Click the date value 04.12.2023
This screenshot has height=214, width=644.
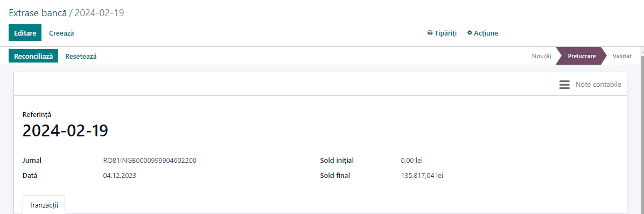[120, 176]
